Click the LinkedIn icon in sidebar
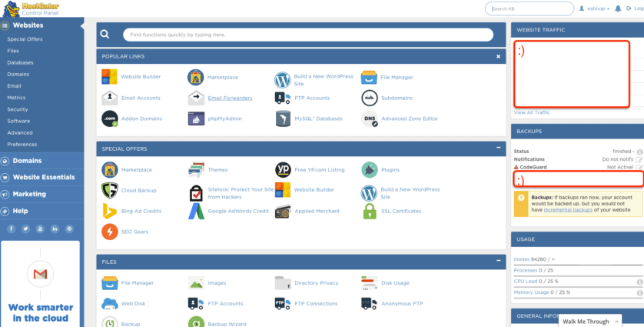This screenshot has height=327, width=644. [x=55, y=229]
